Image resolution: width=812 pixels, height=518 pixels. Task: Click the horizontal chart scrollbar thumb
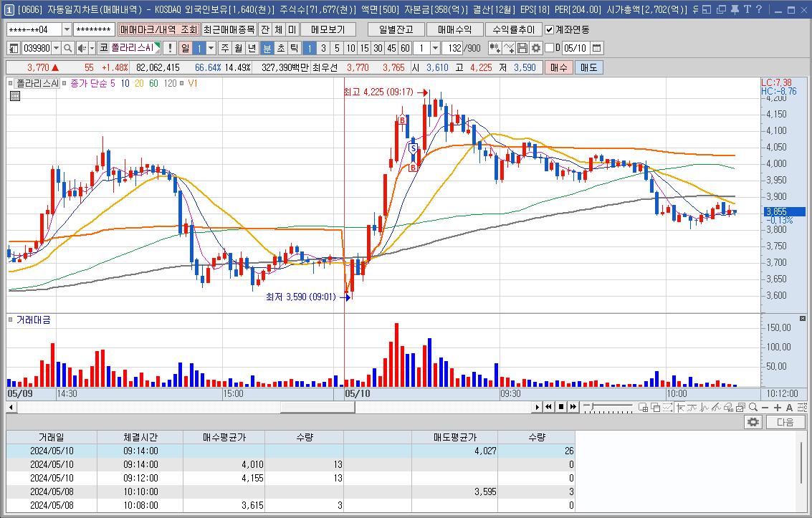point(317,407)
